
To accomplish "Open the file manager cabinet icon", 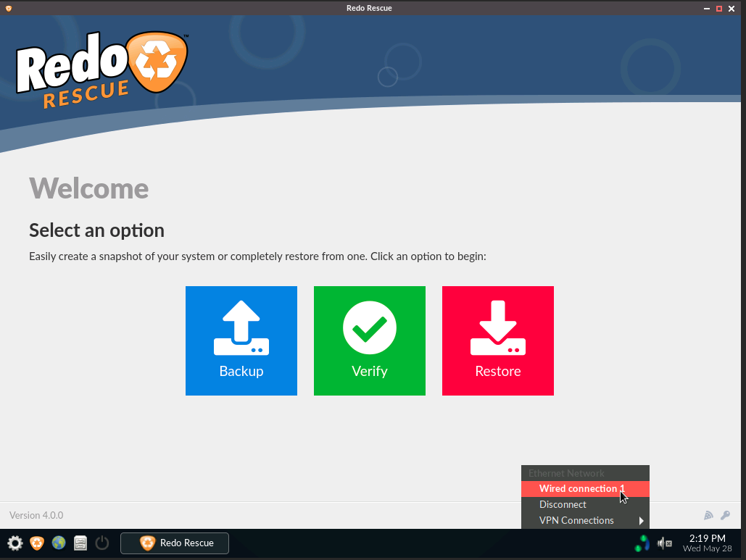I will tap(80, 543).
